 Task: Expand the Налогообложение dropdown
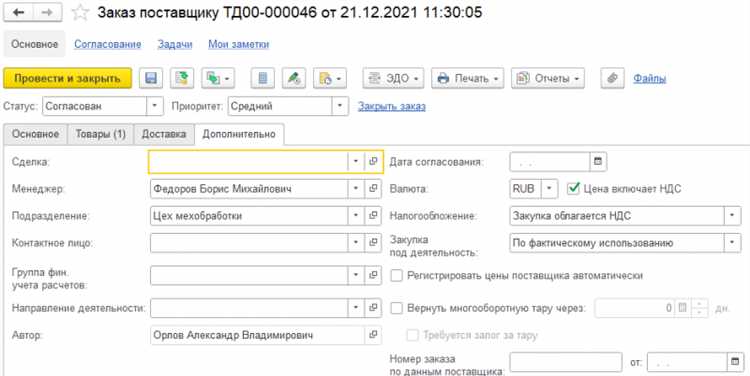coord(732,216)
